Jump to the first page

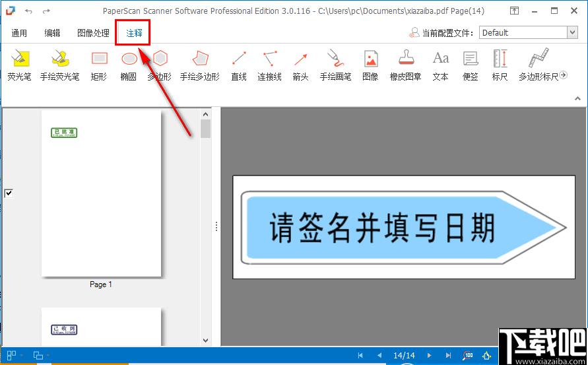coord(360,355)
